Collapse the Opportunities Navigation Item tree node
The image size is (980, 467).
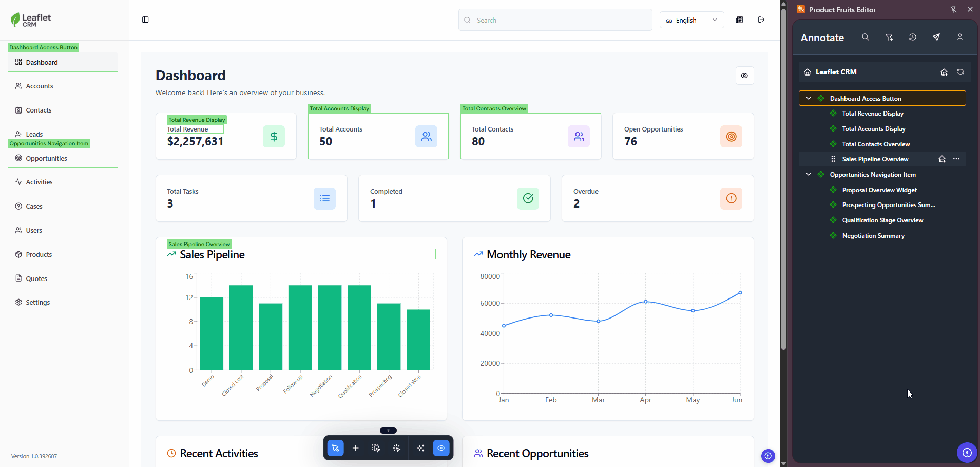(x=809, y=175)
